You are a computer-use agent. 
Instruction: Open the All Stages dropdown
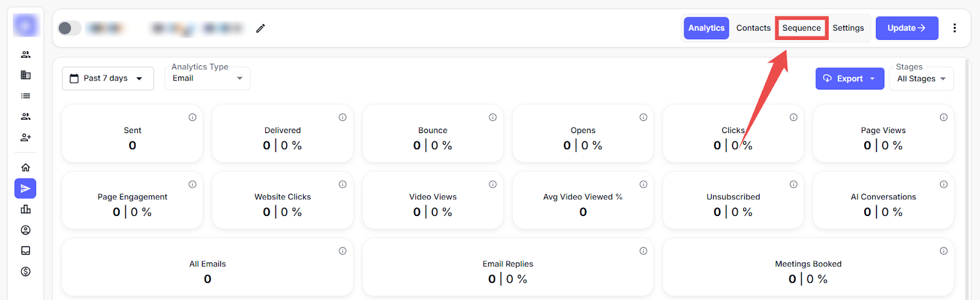(921, 79)
